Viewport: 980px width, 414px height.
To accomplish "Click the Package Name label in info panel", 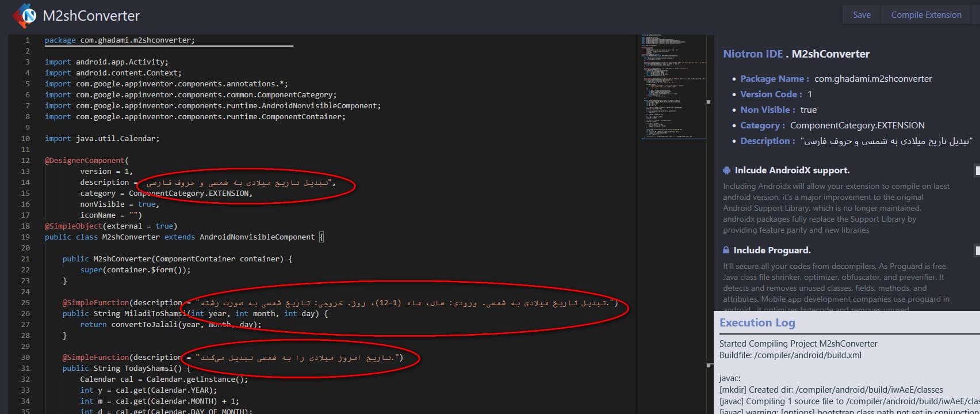I will (775, 79).
